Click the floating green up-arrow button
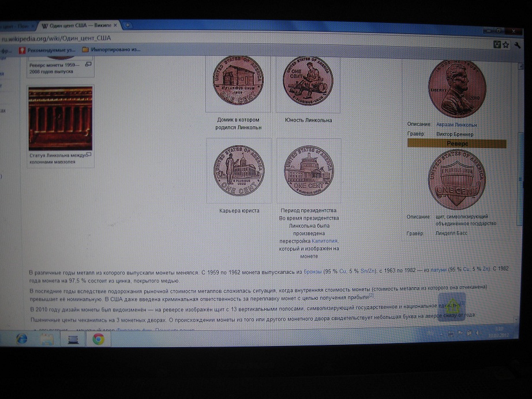532x399 pixels. [452, 306]
